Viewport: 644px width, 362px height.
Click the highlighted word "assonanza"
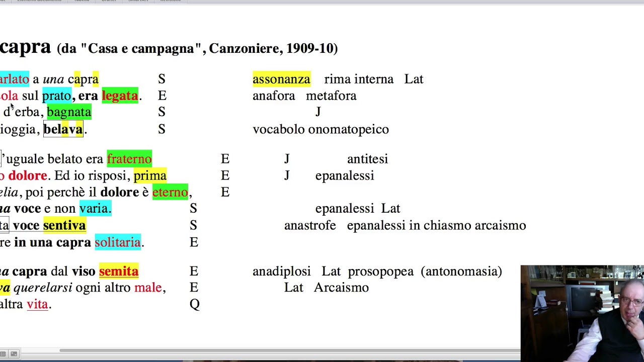[281, 79]
